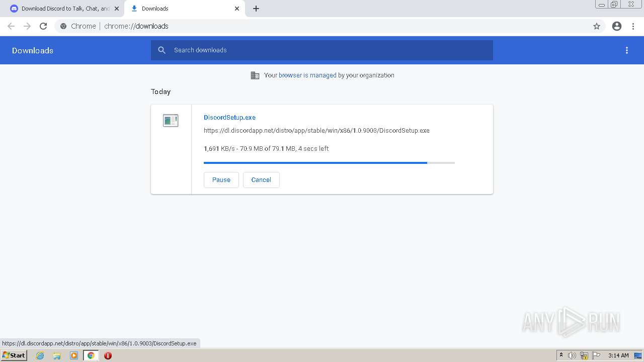Screen dimensions: 644x362
Task: Click the Chrome taskbar button
Action: 91,355
